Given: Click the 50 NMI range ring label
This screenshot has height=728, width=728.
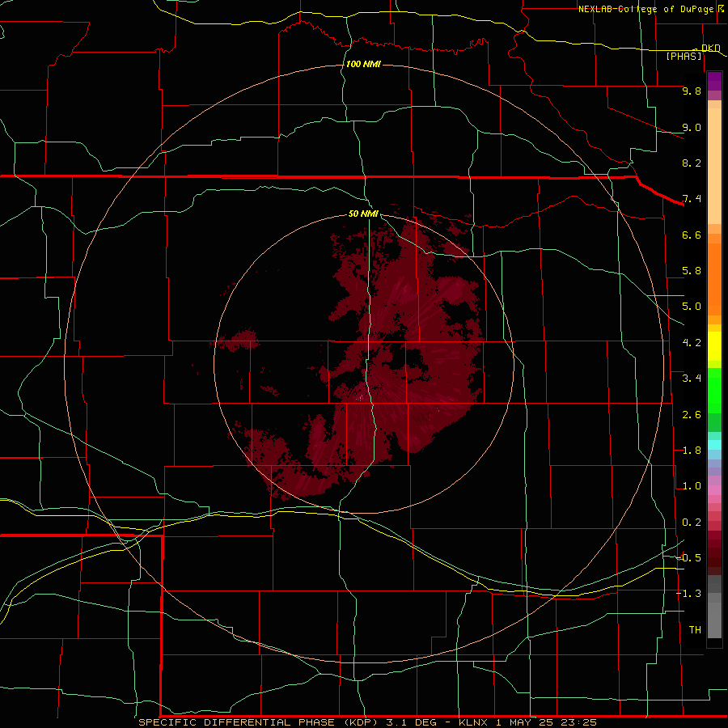Looking at the screenshot, I should click(x=363, y=214).
